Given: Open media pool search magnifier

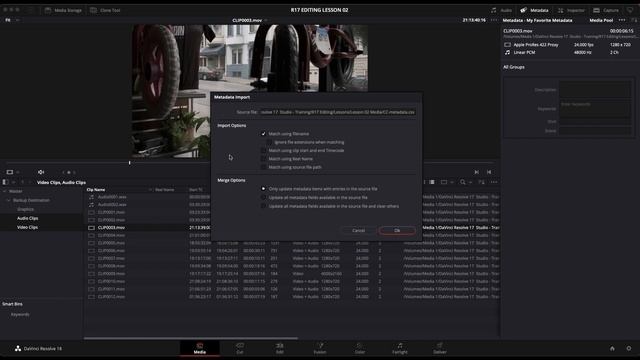Looking at the screenshot, I should pos(463,182).
